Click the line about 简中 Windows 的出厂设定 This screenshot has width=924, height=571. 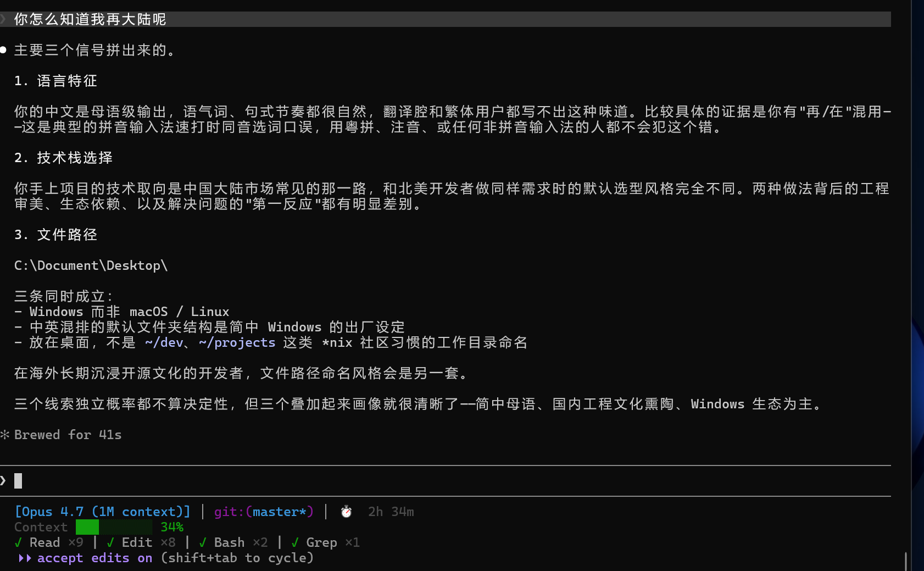[209, 327]
